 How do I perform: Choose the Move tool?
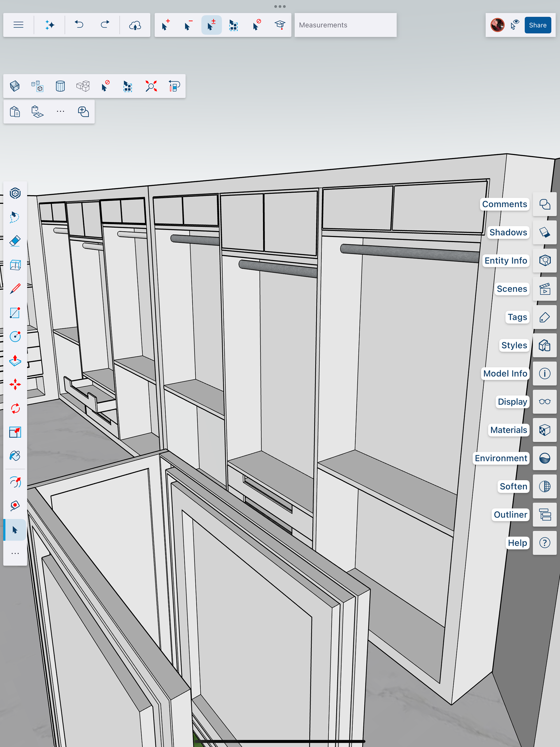pos(15,384)
